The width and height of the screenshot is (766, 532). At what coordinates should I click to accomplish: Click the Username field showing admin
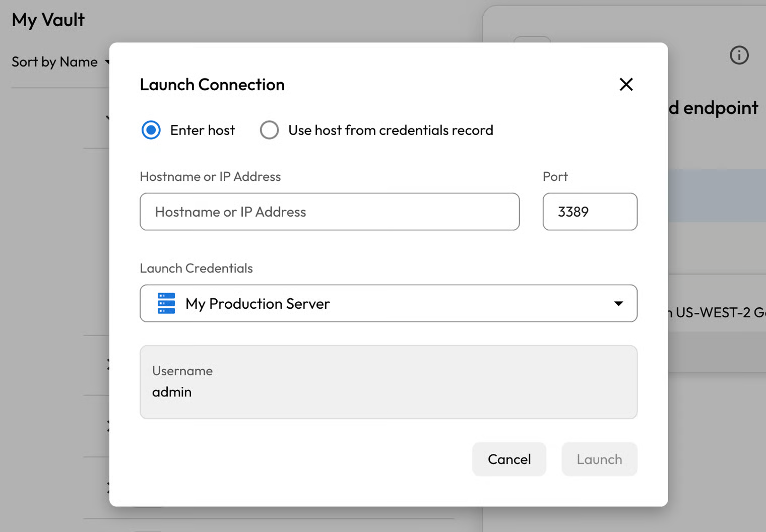[x=388, y=382]
